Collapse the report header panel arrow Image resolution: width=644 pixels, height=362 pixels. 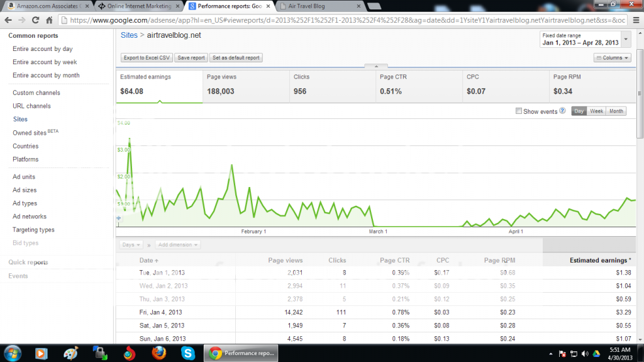(x=376, y=66)
